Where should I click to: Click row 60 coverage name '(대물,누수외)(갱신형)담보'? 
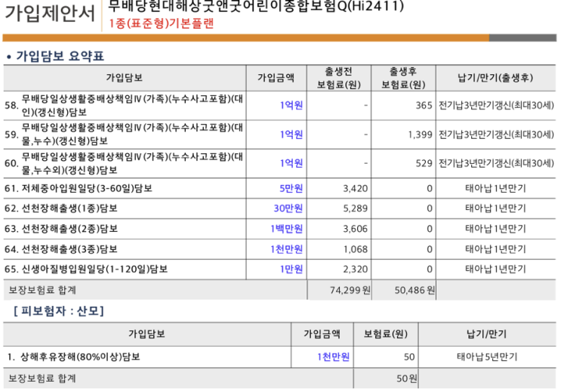[132, 163]
